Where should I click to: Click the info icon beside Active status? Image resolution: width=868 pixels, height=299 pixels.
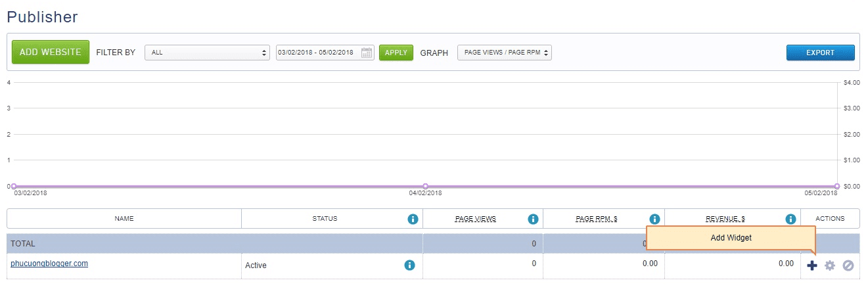click(x=409, y=265)
